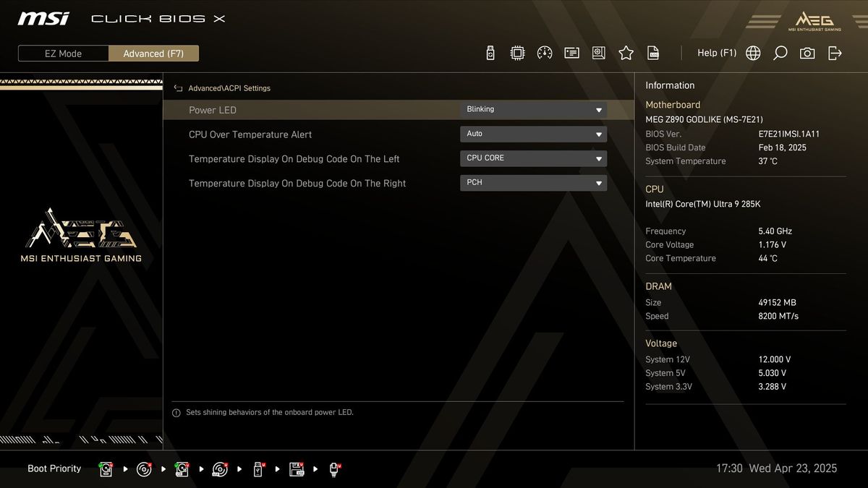
Task: Open the Hardware Monitor gauge icon
Action: tap(545, 53)
